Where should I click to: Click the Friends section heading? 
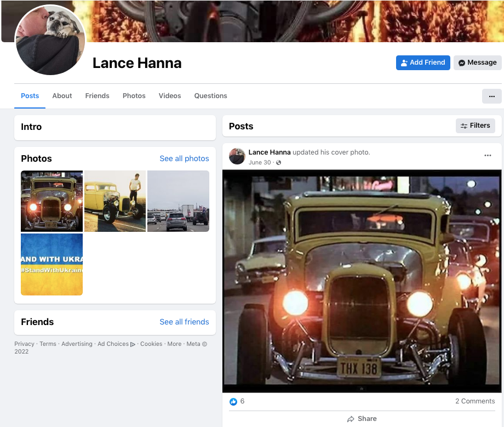tap(37, 322)
